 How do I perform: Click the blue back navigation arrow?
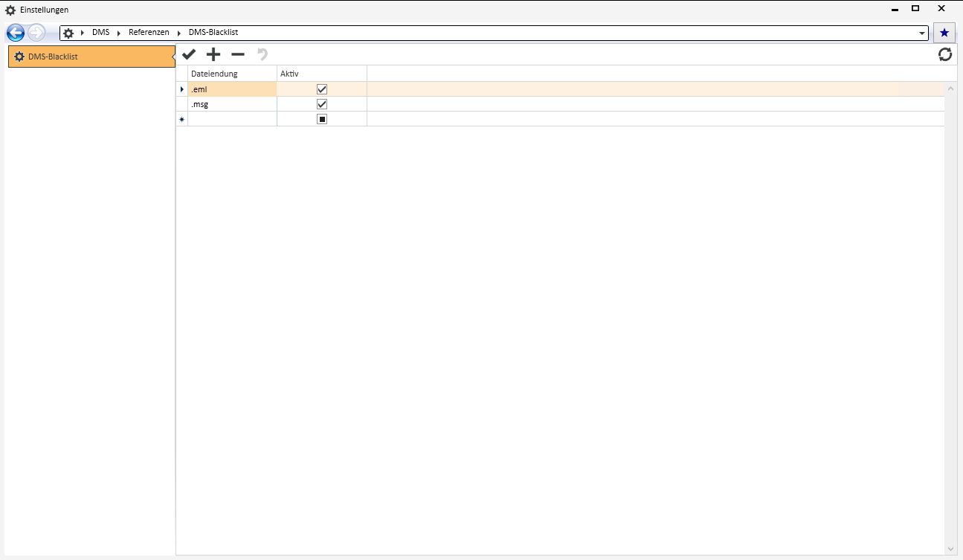point(15,33)
